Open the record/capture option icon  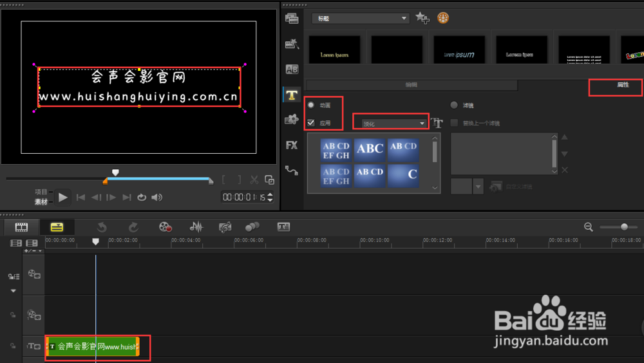[x=165, y=227]
